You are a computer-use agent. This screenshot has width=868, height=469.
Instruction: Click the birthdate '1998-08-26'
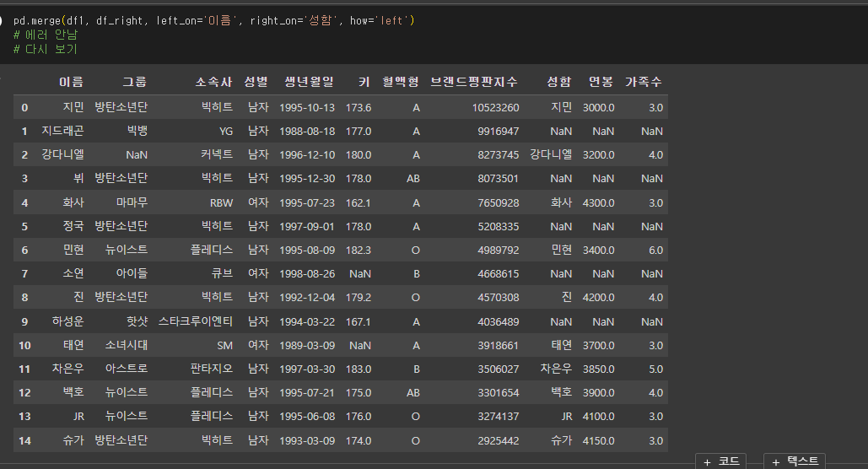307,273
